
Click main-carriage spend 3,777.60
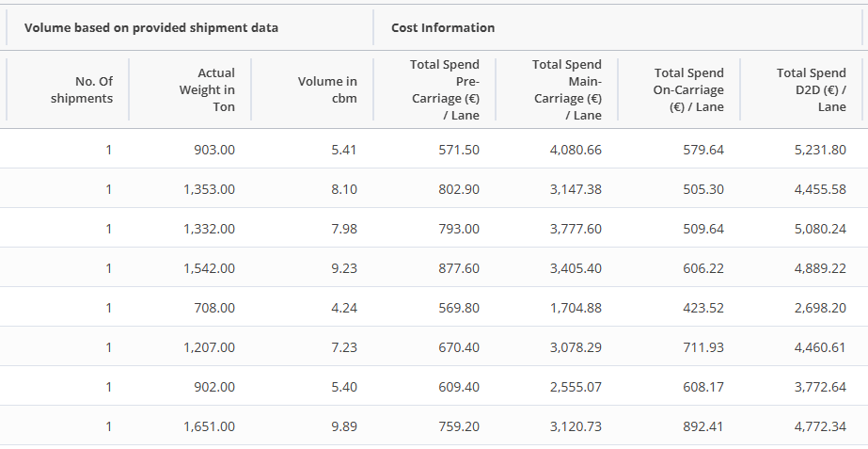(x=576, y=229)
